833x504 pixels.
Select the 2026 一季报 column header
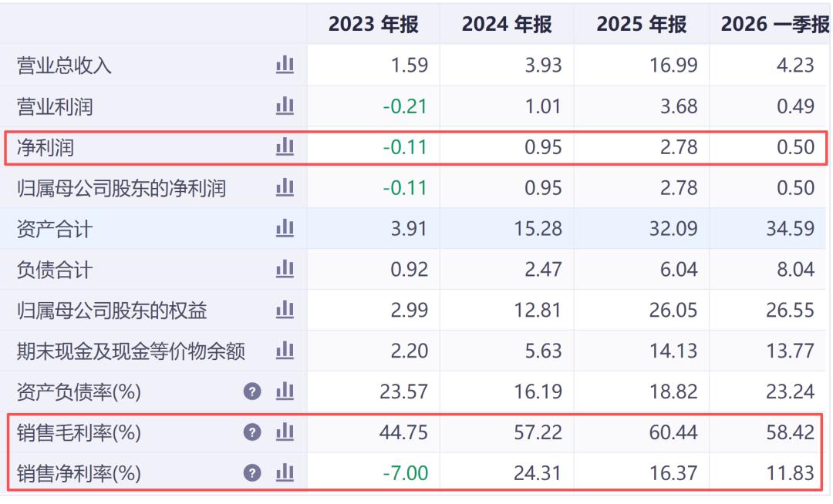tap(774, 25)
